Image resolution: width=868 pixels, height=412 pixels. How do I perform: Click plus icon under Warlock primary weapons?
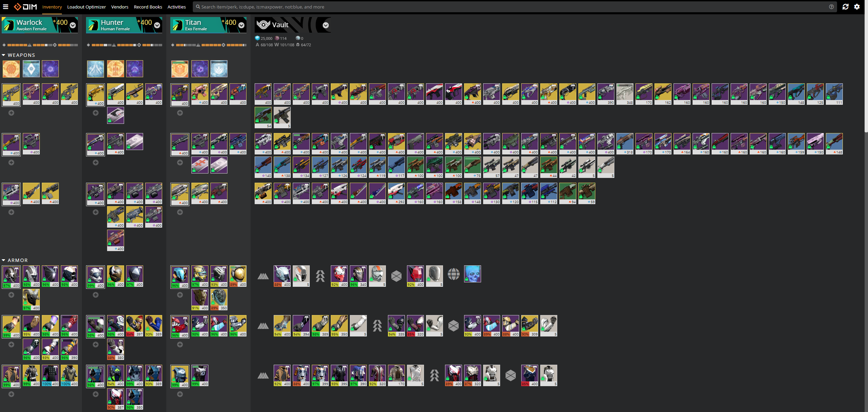pos(11,113)
